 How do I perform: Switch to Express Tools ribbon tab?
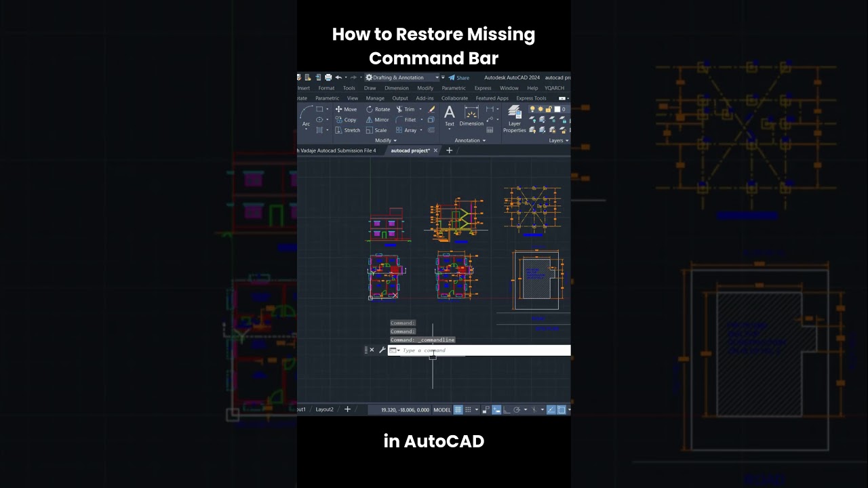click(531, 98)
